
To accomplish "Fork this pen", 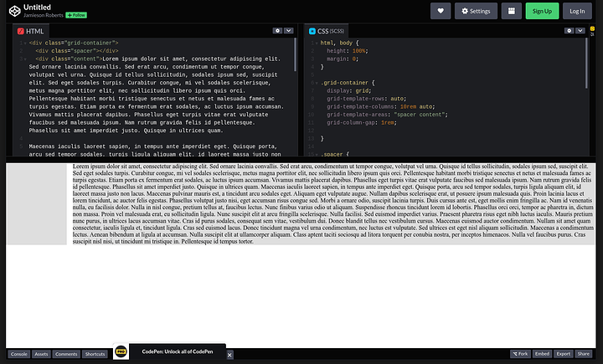I will point(522,355).
